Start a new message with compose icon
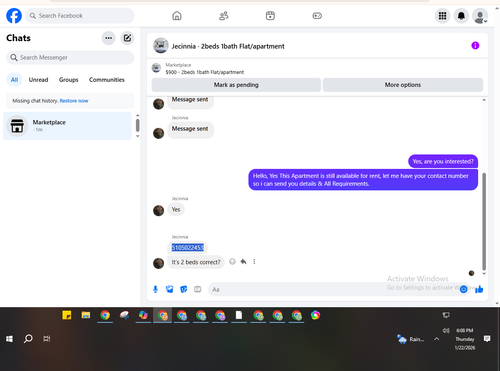Viewport: 500px width, 371px height. (127, 38)
